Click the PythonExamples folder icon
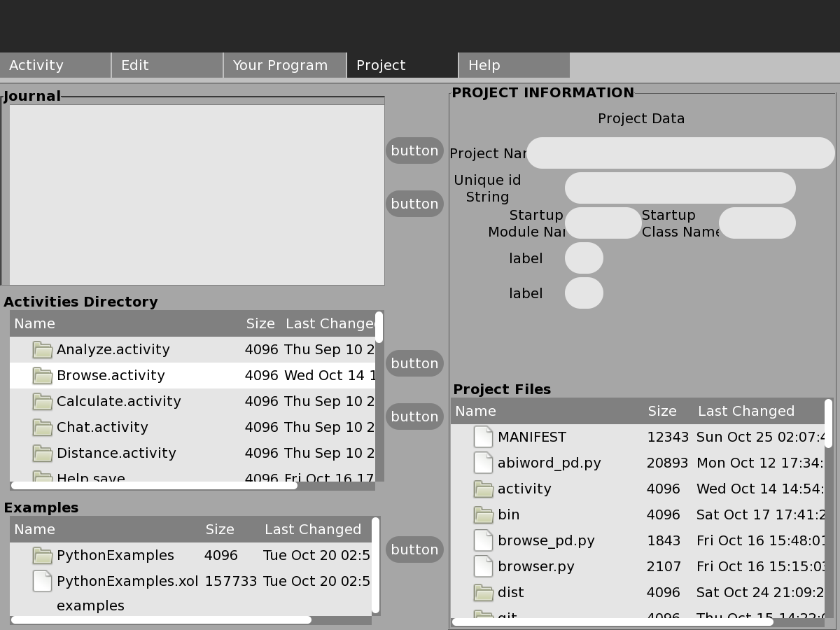 coord(43,556)
